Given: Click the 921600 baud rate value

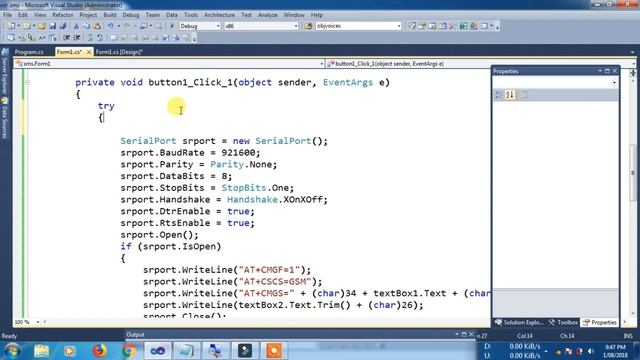Looking at the screenshot, I should click(x=238, y=153).
